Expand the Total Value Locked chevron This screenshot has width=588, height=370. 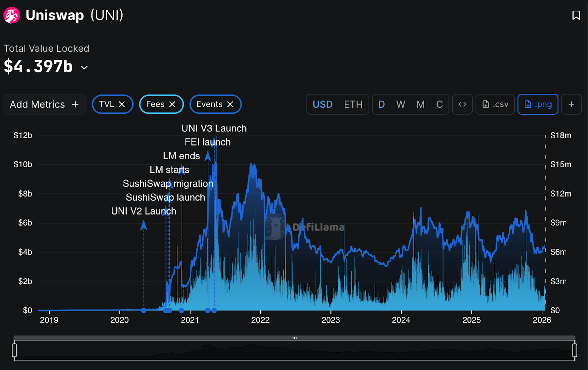coord(84,68)
